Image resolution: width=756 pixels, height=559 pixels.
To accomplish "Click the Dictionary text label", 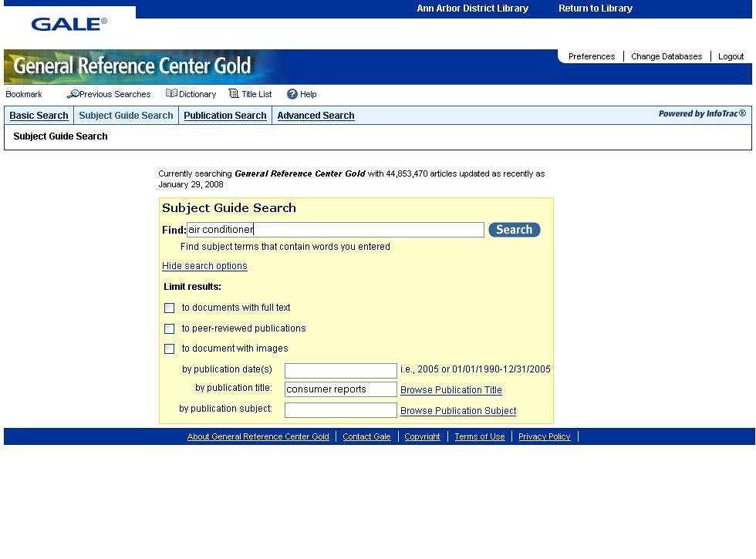I will [x=197, y=94].
